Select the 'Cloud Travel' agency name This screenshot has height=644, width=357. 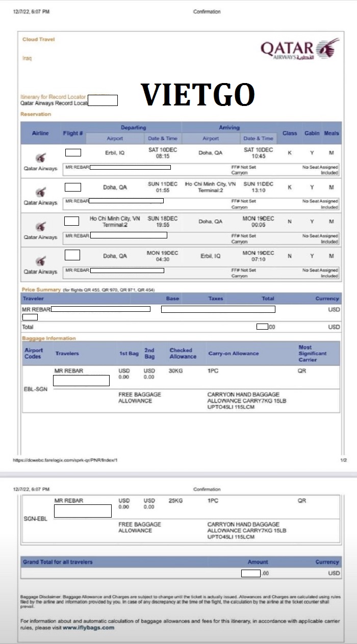coord(38,39)
